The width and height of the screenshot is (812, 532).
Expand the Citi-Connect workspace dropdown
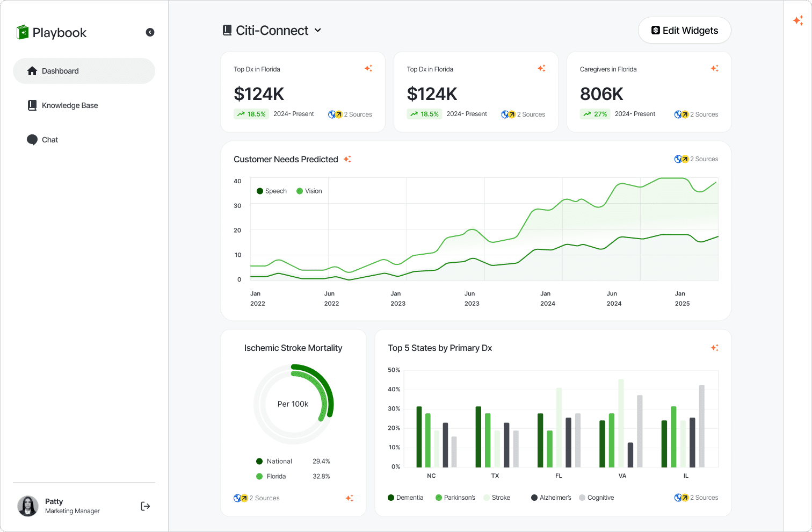tap(317, 31)
